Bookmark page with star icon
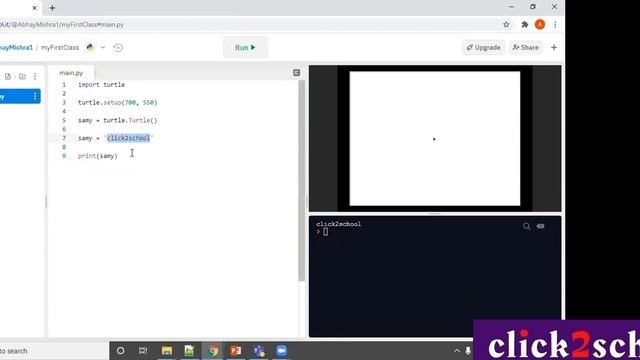Screen dimensions: 640x360 [506, 24]
